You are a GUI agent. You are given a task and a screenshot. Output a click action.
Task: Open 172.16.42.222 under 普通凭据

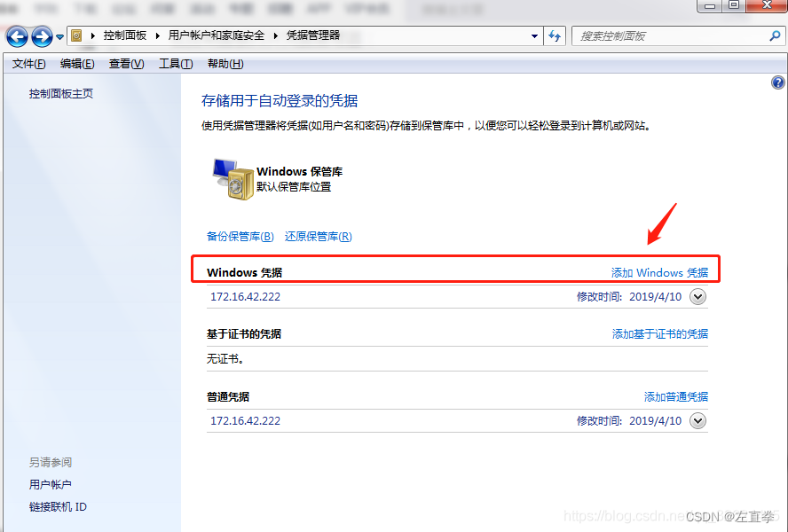pos(245,420)
